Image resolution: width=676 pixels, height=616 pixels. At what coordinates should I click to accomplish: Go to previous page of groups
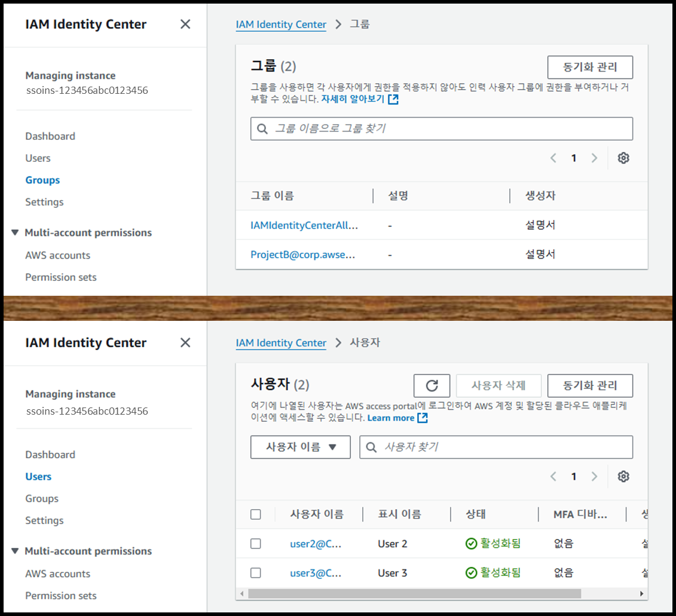(553, 158)
